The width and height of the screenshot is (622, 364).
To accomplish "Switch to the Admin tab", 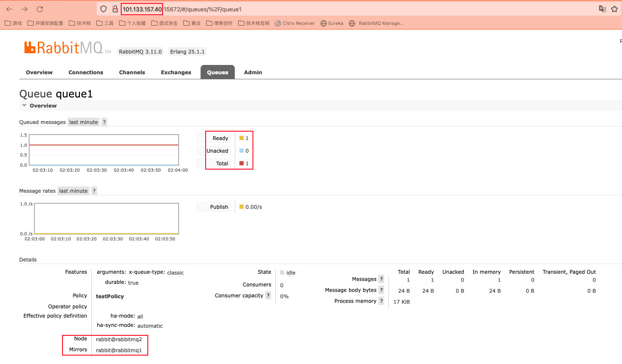I will 253,72.
